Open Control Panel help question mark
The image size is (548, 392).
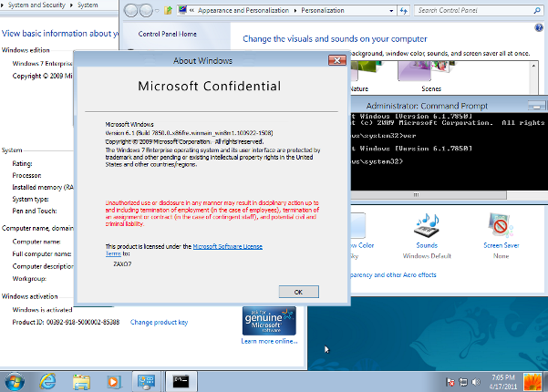click(539, 27)
